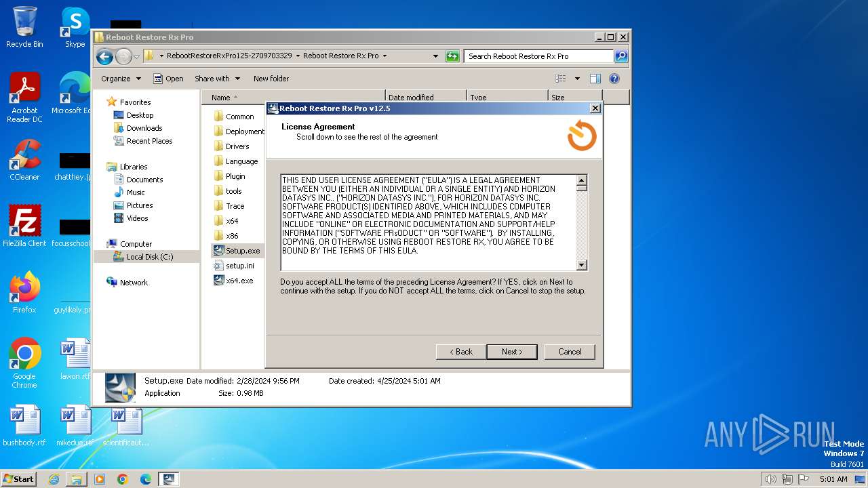Open lawon.rtf document on desktop
The width and height of the screenshot is (868, 488).
[75, 359]
